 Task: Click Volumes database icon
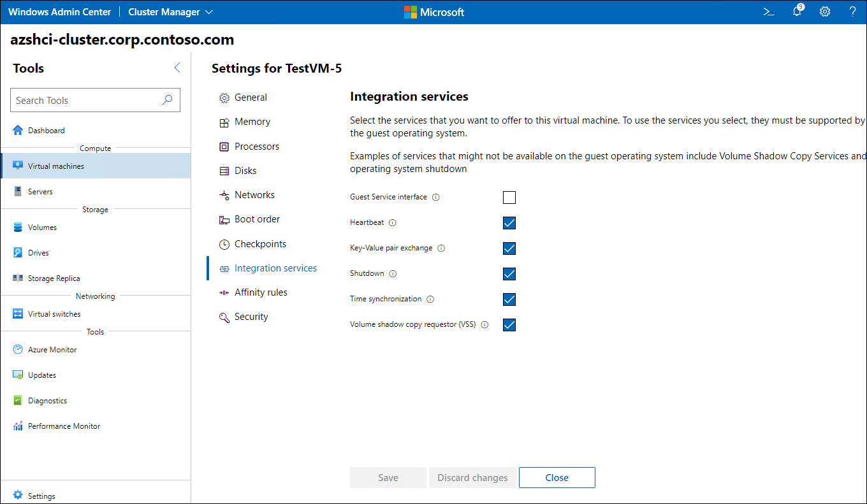point(18,227)
